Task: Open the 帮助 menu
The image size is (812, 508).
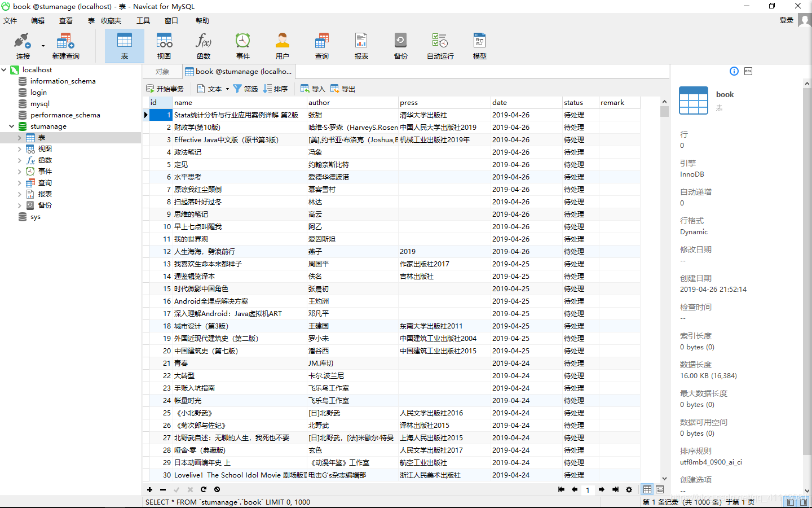Action: pos(202,21)
